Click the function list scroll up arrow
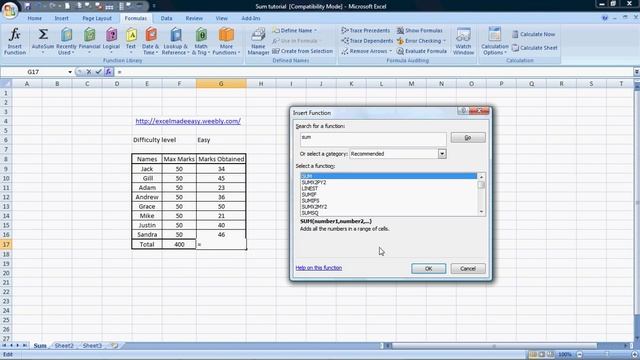640x360 pixels. [481, 177]
